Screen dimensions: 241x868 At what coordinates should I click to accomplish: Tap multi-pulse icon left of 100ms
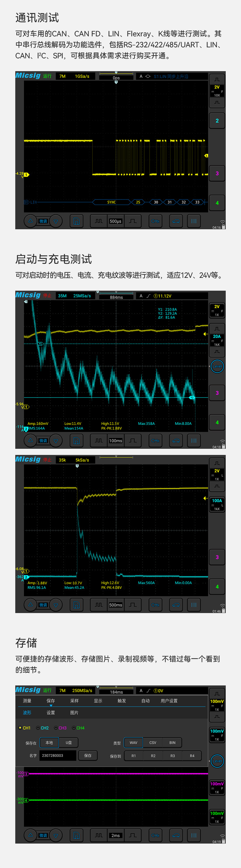[x=99, y=441]
